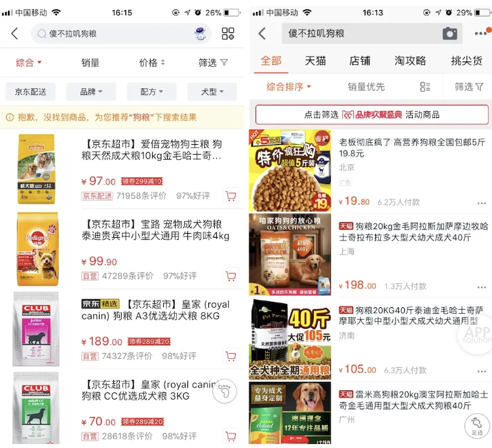
Task: Open the footprint history floating button in JD
Action: 225,391
